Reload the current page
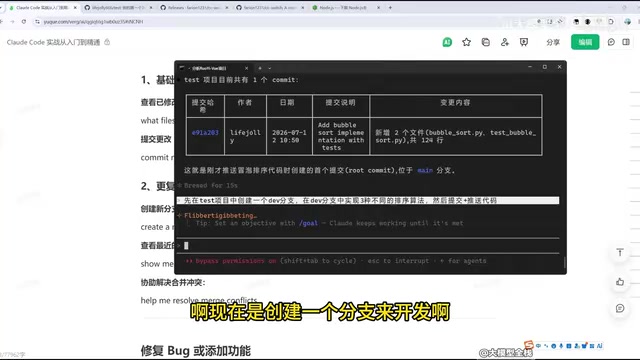The height and width of the screenshot is (360, 640). pyautogui.click(x=24, y=22)
